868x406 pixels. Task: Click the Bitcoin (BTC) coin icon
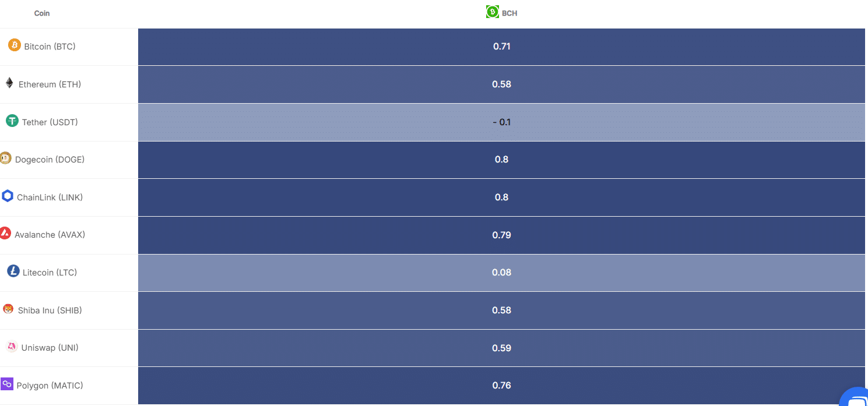15,45
